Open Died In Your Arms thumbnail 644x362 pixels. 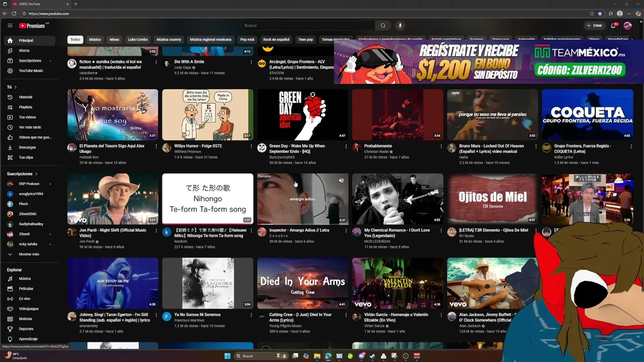302,283
